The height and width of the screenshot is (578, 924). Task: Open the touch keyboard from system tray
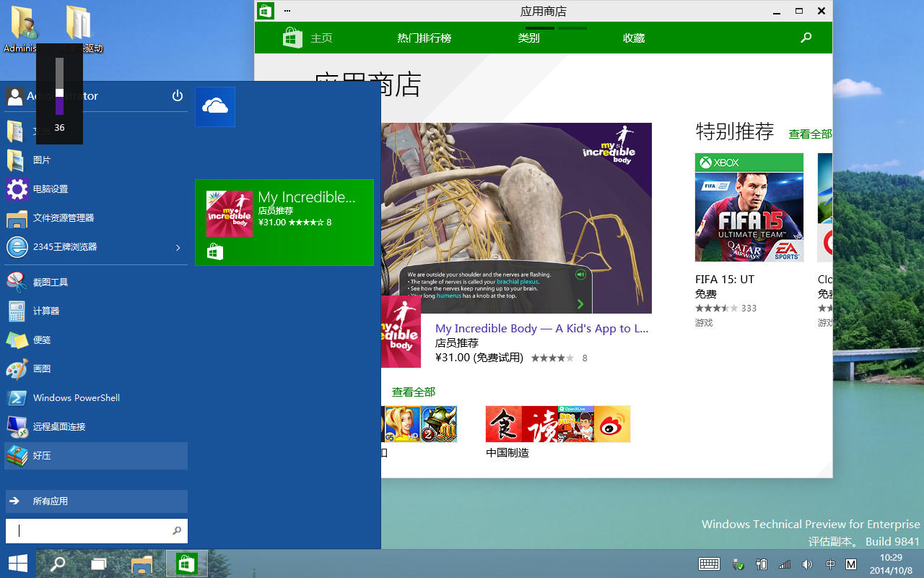coord(709,564)
